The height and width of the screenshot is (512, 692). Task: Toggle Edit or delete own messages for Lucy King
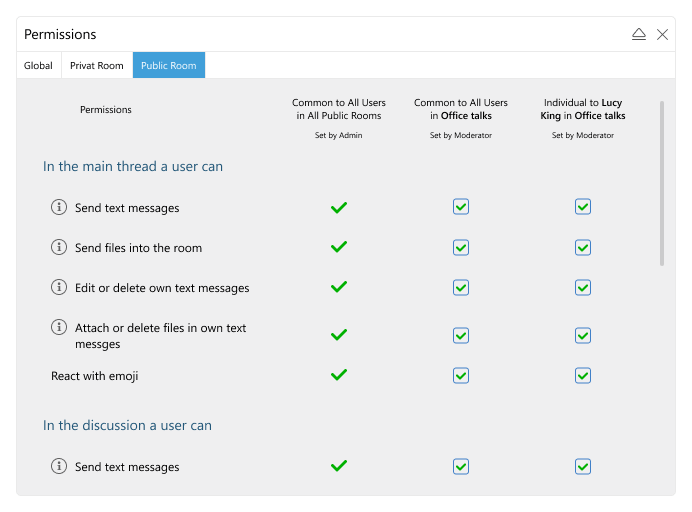click(583, 288)
